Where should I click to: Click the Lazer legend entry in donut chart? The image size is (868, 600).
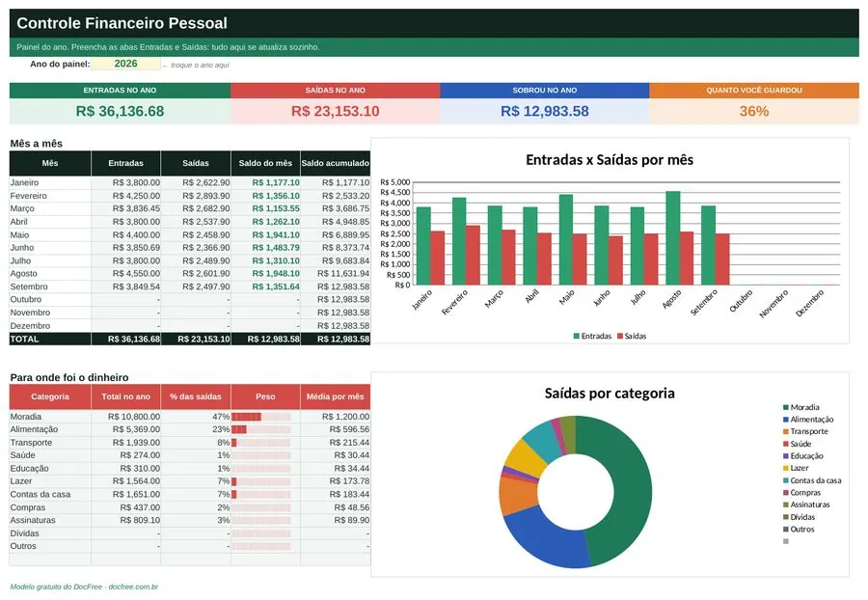coord(796,468)
